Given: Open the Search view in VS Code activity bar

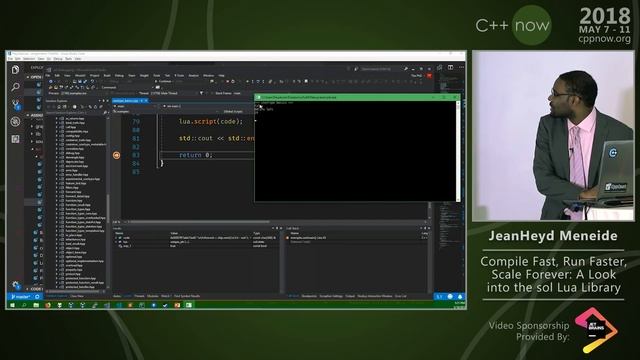Looking at the screenshot, I should (15, 87).
